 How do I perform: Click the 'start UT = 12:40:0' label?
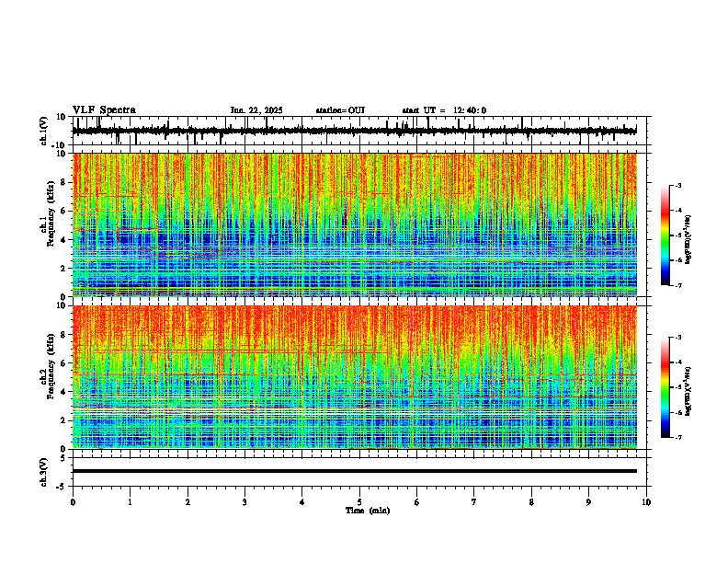[x=444, y=110]
